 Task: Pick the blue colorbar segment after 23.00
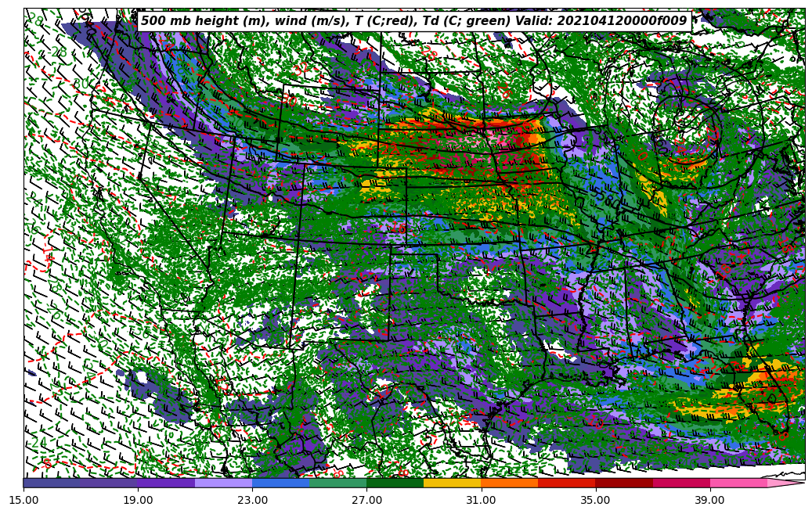[x=280, y=483]
